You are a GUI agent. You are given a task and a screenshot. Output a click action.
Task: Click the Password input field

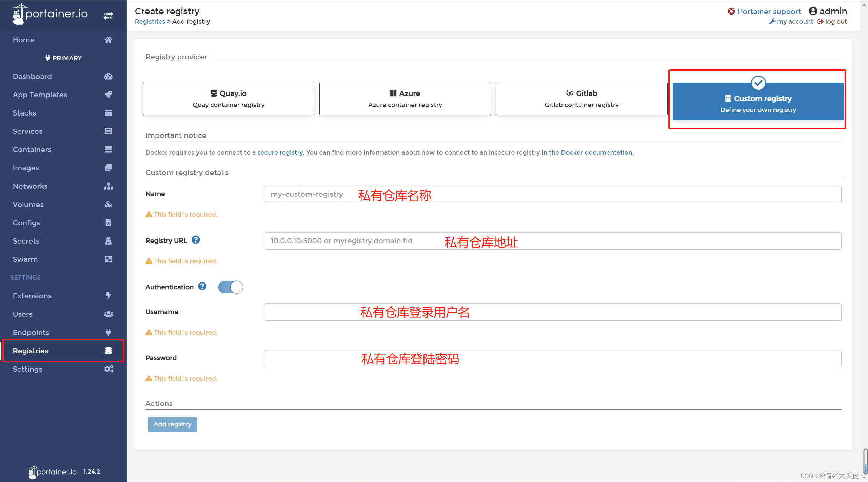(x=553, y=358)
